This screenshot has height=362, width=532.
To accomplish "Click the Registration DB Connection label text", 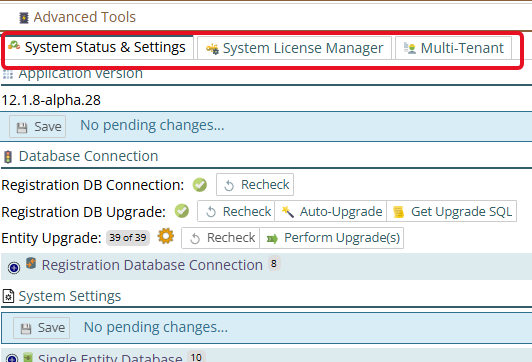I will coord(93,185).
